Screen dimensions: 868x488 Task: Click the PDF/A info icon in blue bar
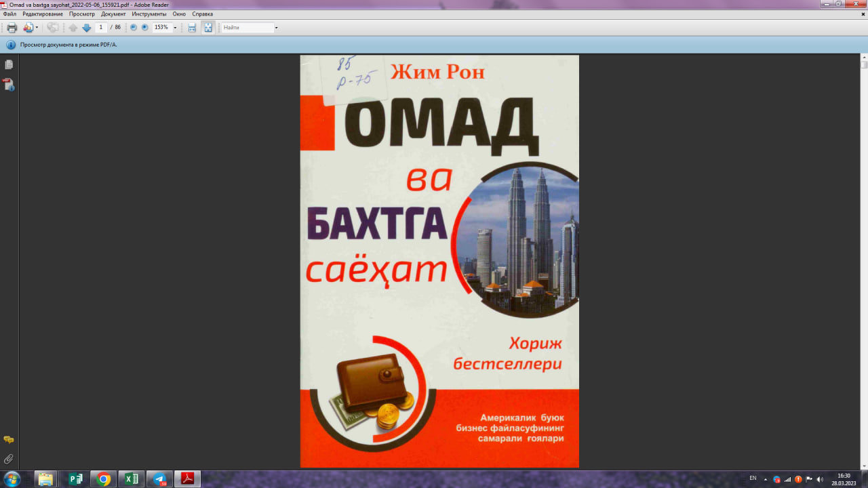[11, 45]
